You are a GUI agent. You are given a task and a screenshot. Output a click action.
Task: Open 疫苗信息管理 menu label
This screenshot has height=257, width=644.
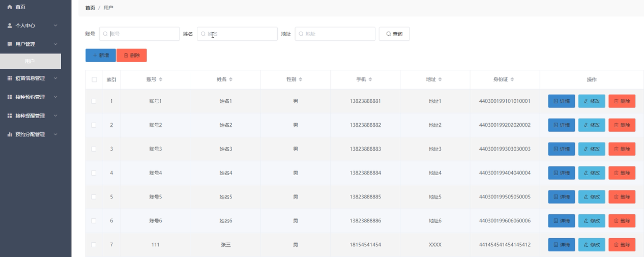[30, 78]
